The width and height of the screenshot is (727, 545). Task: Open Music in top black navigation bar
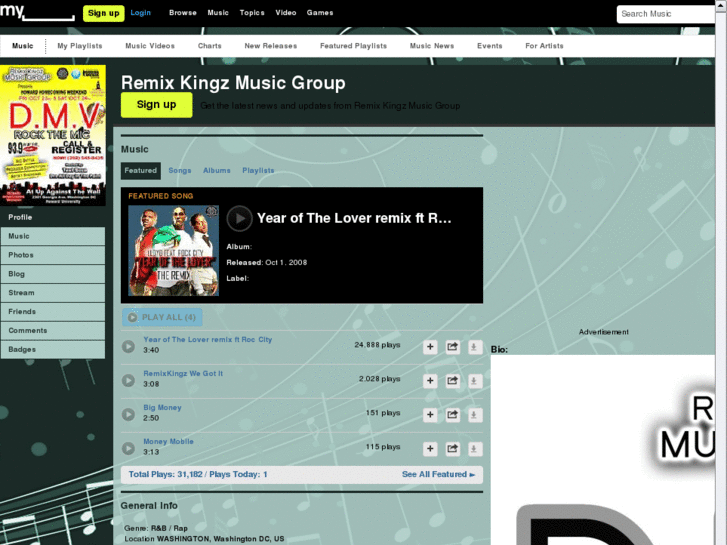218,13
